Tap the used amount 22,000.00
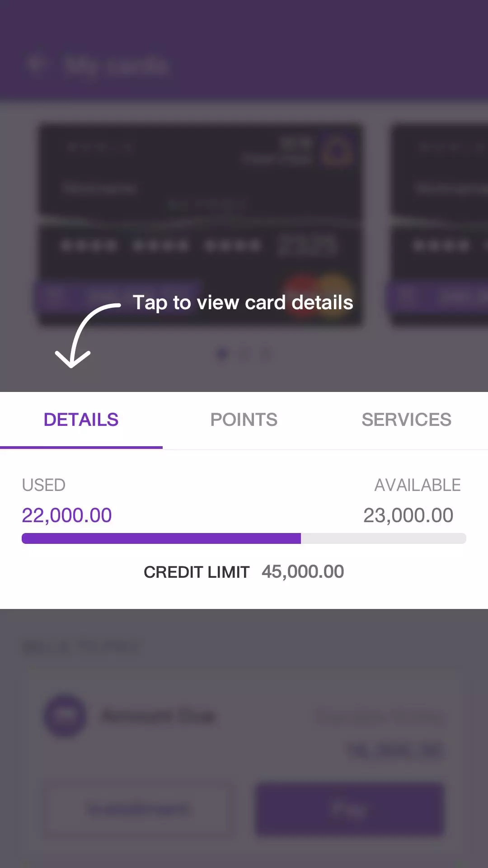This screenshot has height=868, width=488. click(67, 515)
